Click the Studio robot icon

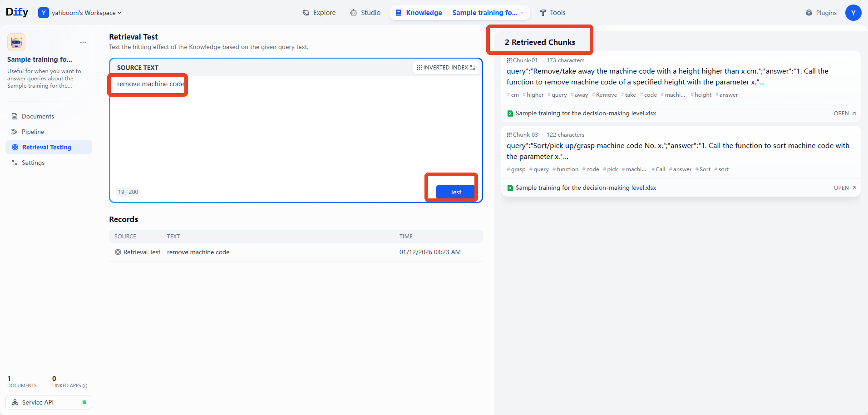(x=354, y=13)
